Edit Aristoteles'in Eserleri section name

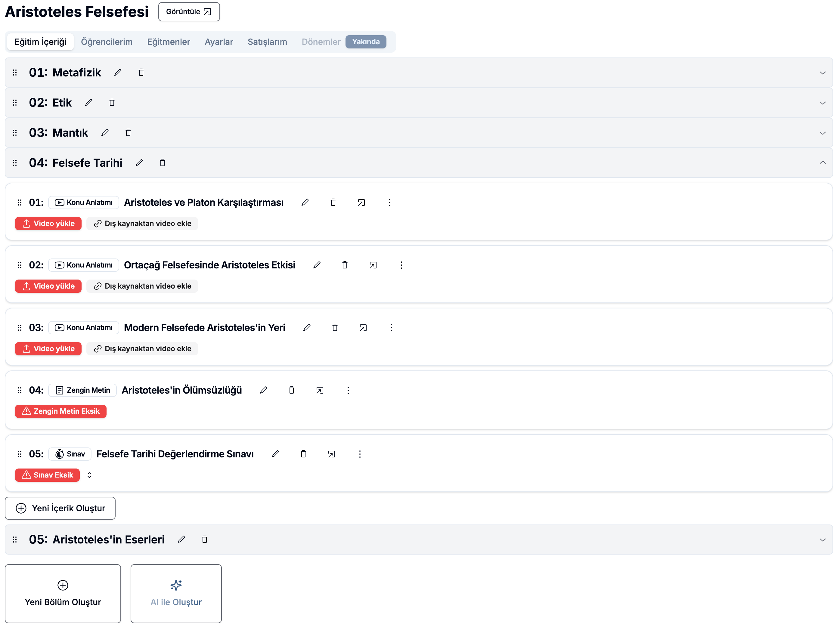click(x=181, y=540)
